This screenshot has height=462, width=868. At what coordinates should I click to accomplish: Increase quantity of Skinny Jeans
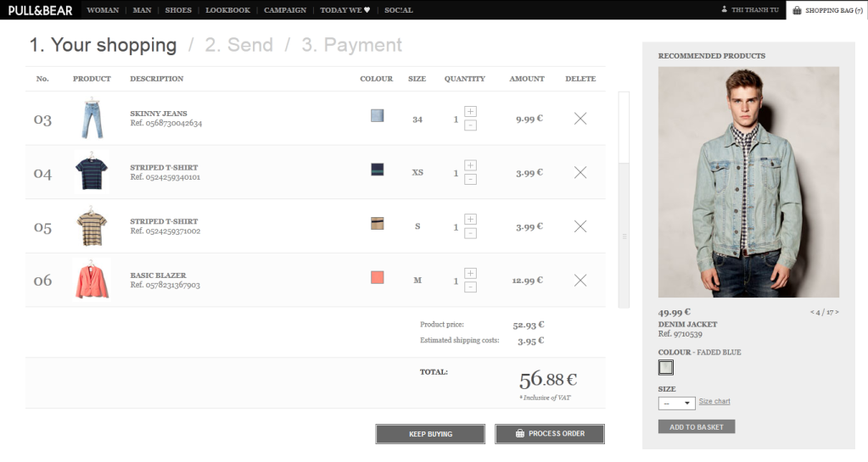(471, 112)
